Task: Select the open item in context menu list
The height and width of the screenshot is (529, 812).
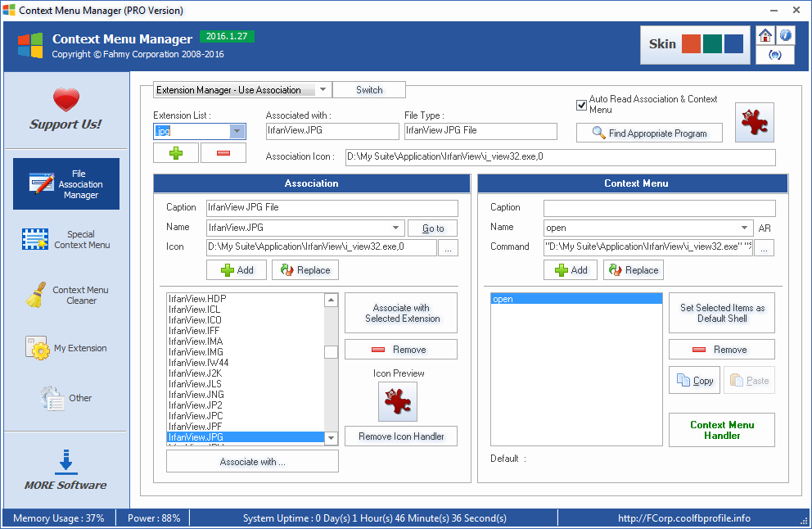Action: coord(576,299)
